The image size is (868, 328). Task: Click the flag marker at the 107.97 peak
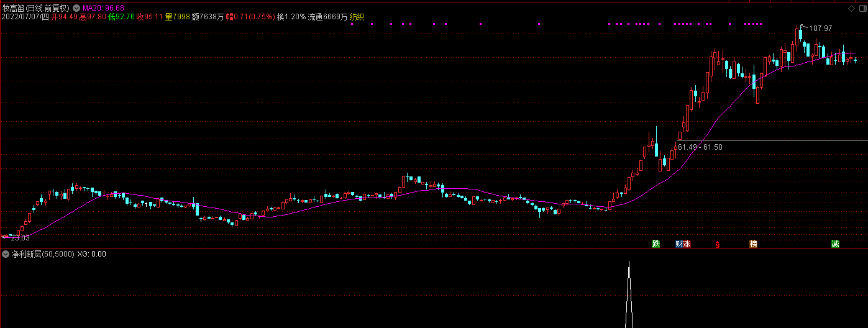[x=803, y=27]
